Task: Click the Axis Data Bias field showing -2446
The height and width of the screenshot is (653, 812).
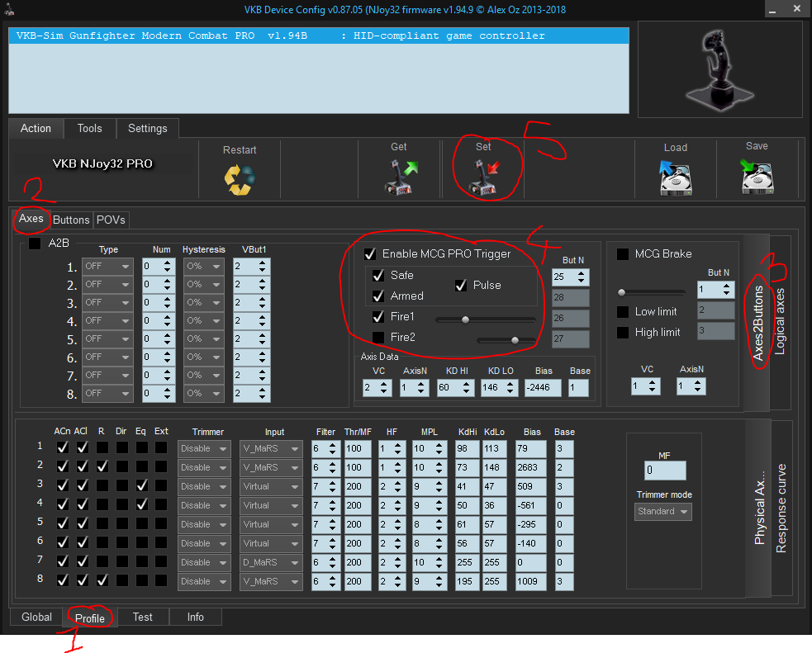Action: click(543, 387)
